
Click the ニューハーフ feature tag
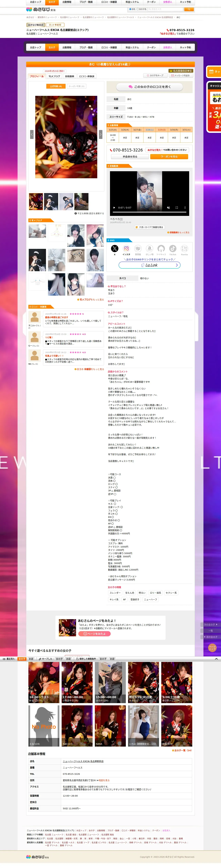150,599
